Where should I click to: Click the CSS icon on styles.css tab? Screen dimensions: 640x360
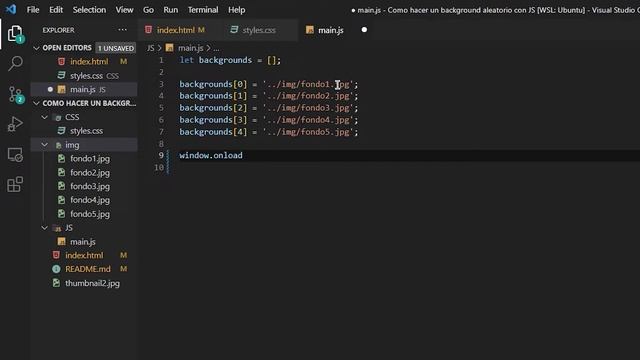click(x=234, y=30)
